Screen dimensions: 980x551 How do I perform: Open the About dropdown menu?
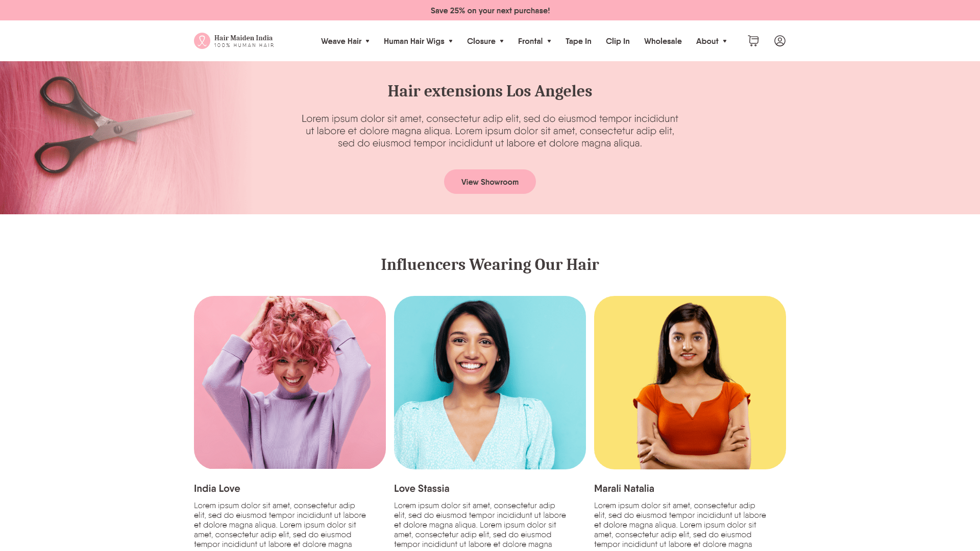coord(712,41)
